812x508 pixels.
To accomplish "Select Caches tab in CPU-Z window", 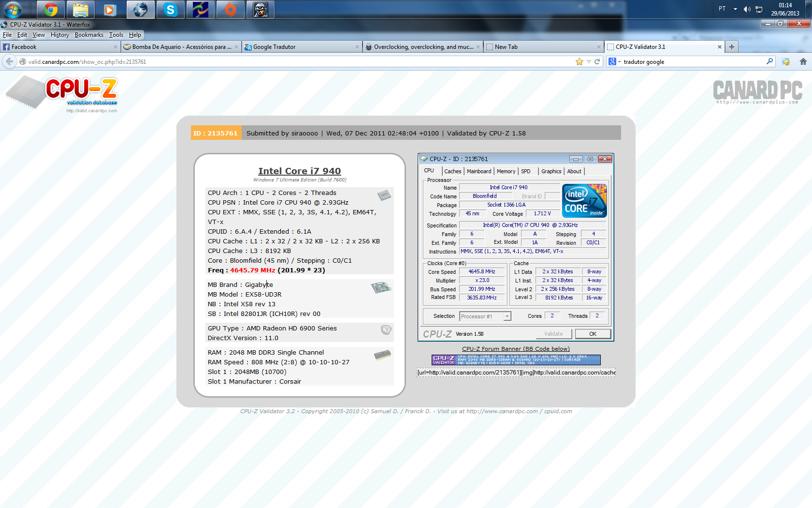I will (452, 171).
